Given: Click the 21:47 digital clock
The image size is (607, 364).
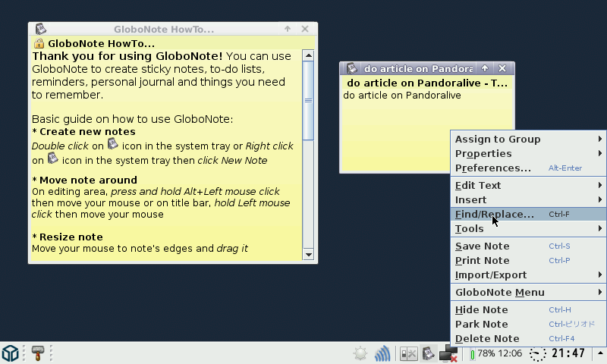Looking at the screenshot, I should (568, 353).
